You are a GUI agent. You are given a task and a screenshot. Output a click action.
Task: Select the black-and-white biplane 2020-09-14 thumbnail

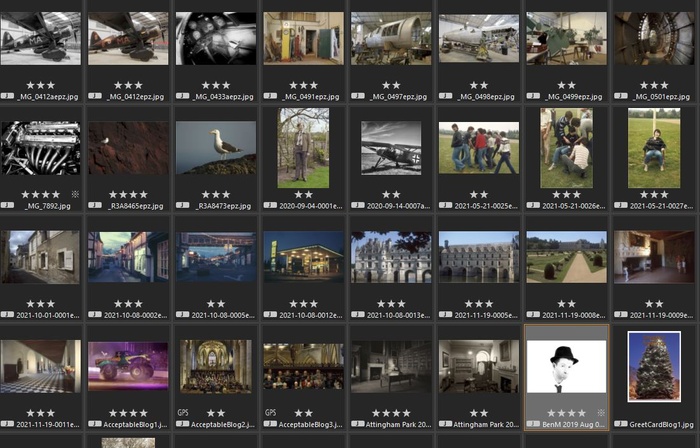click(391, 148)
